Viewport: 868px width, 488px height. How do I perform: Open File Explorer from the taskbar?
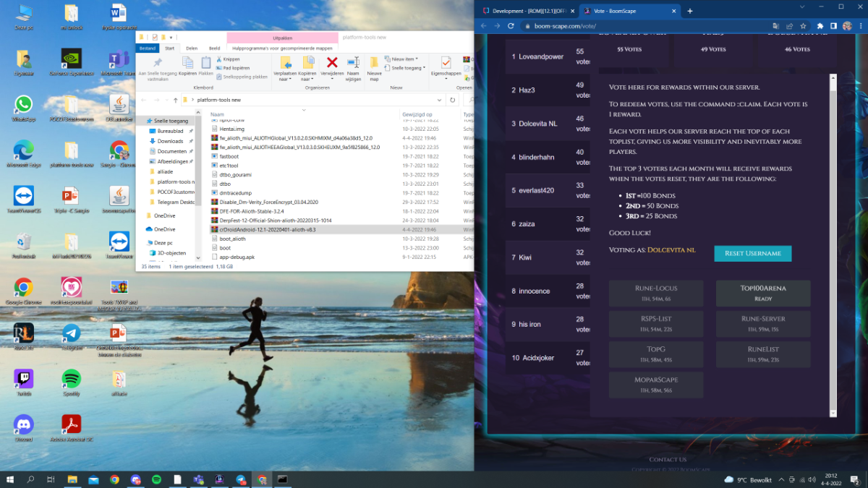[x=72, y=479]
